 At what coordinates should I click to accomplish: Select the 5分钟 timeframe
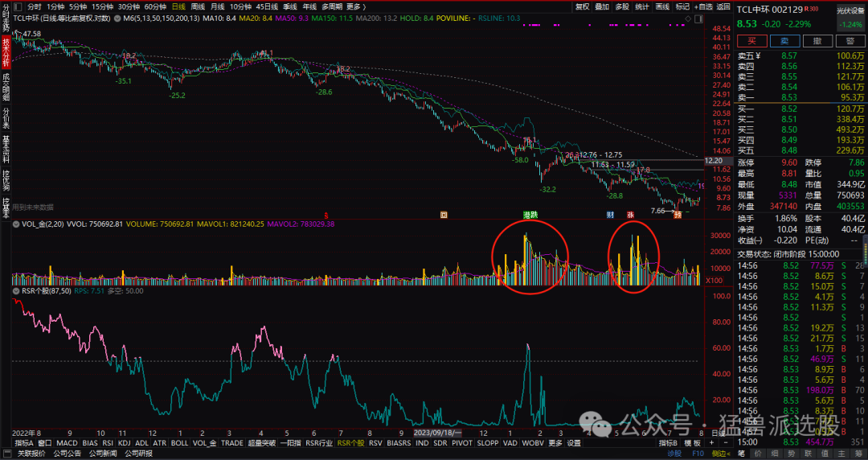point(78,6)
